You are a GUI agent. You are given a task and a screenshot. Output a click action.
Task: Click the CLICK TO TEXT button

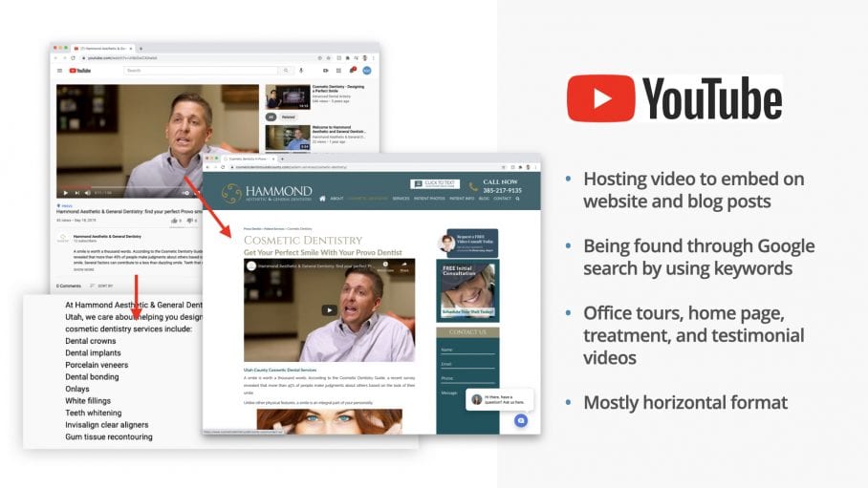click(435, 183)
